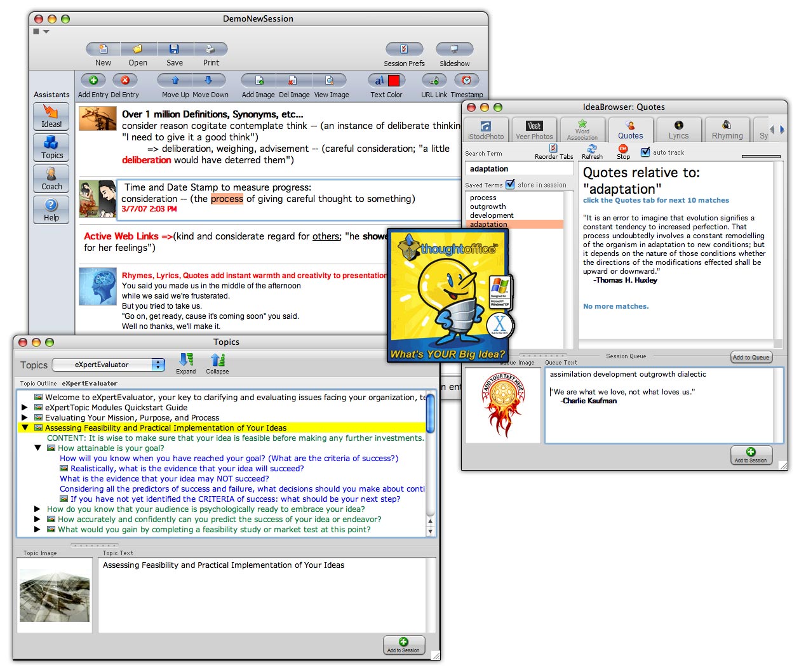This screenshot has height=672, width=799.
Task: Click the Add to Queue button
Action: (751, 358)
